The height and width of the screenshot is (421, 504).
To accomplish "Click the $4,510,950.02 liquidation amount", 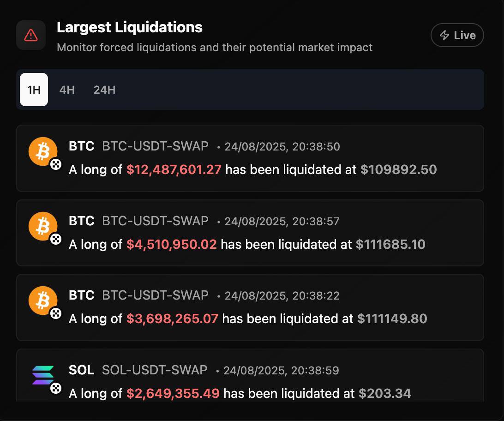I will point(172,244).
